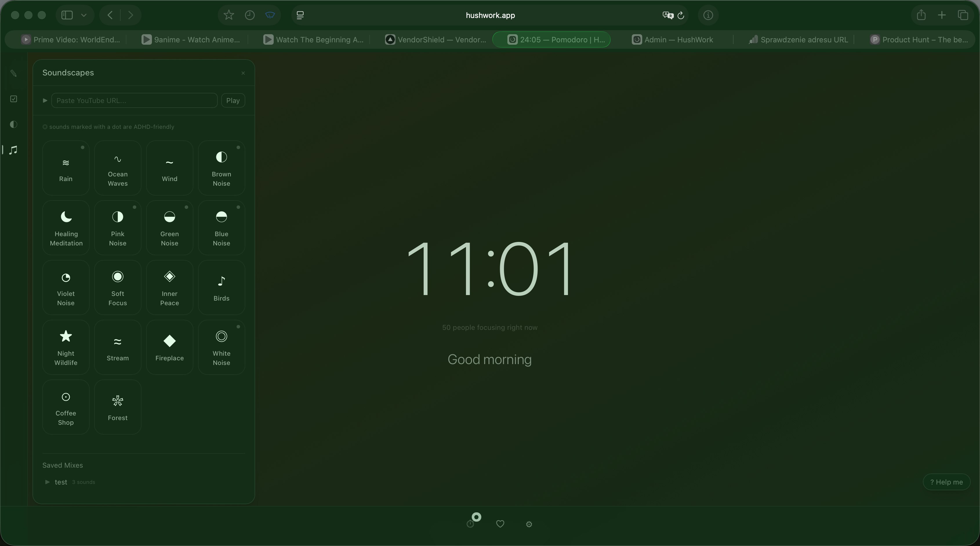Expand the YouTube URL disclosure triangle
The height and width of the screenshot is (546, 980).
(x=45, y=100)
